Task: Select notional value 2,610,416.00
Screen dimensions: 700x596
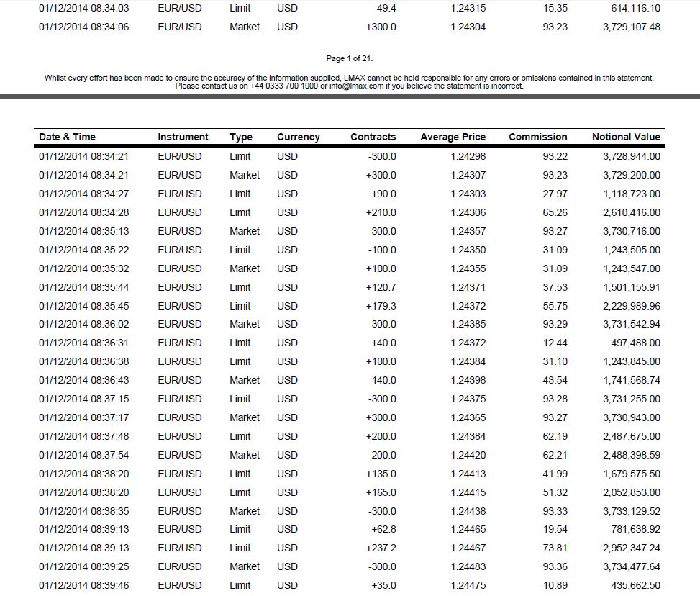Action: [x=631, y=212]
